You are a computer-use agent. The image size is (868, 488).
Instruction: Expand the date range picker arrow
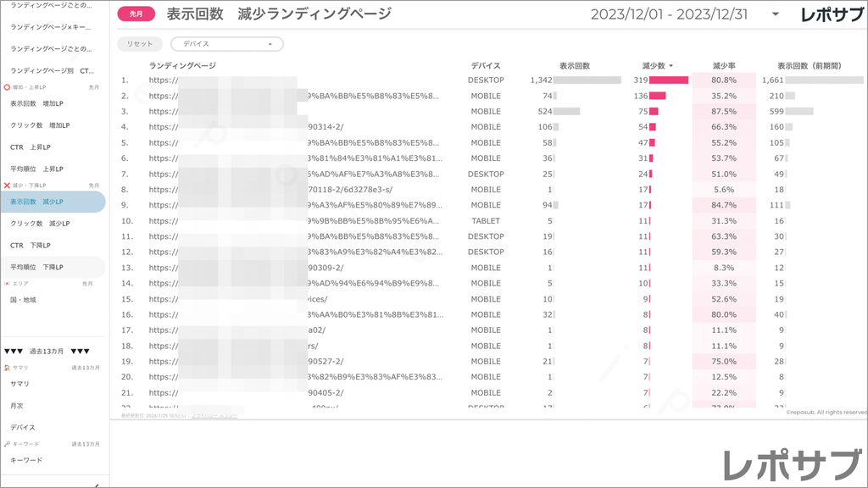[775, 14]
